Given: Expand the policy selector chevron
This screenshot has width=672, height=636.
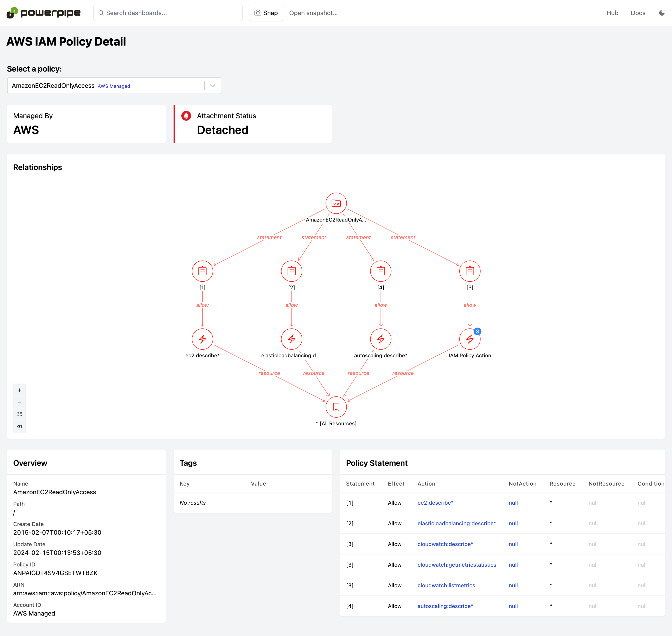Looking at the screenshot, I should pyautogui.click(x=213, y=86).
